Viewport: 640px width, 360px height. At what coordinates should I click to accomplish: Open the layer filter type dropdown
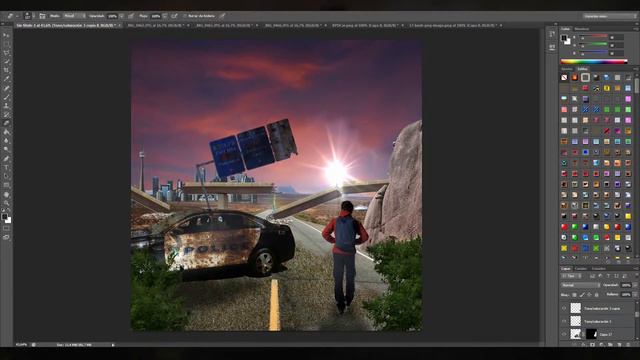coord(571,276)
